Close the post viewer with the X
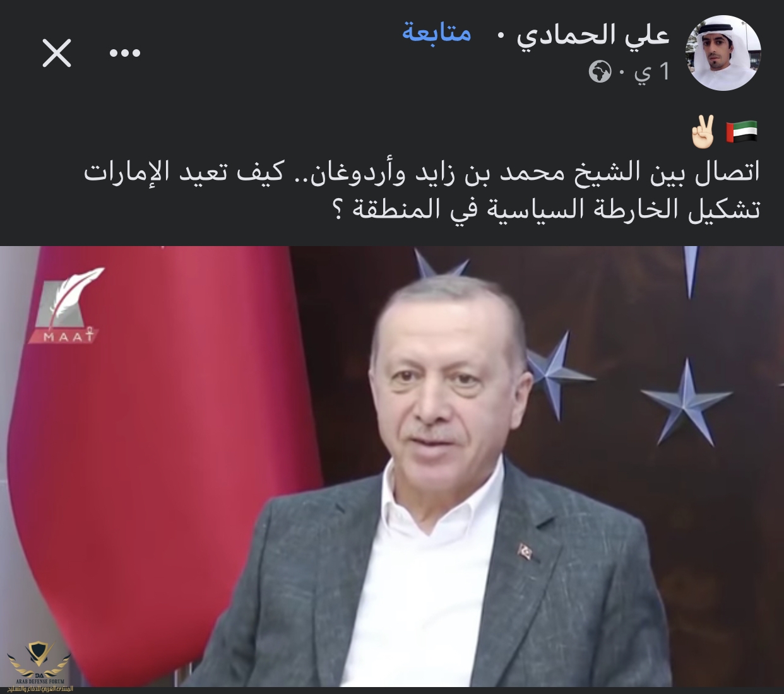The width and height of the screenshot is (784, 694). 57,54
